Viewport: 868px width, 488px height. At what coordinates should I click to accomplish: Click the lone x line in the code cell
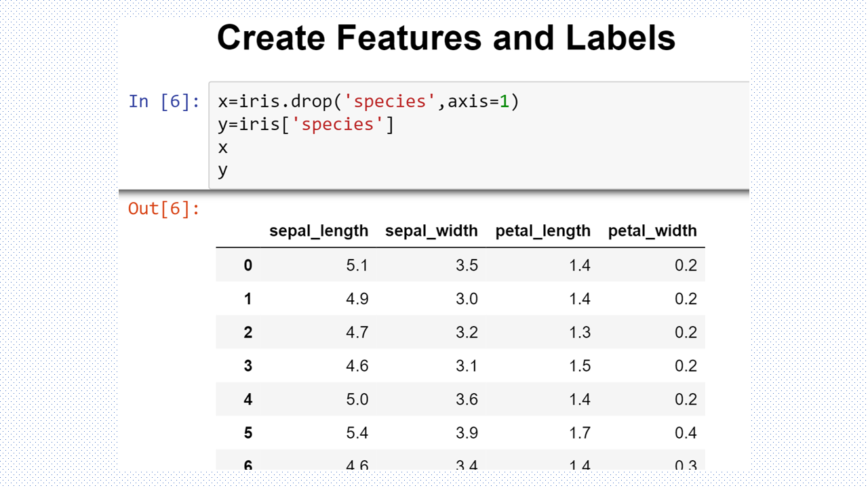click(x=222, y=147)
